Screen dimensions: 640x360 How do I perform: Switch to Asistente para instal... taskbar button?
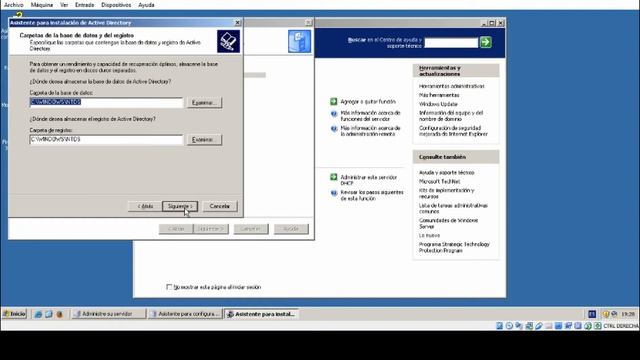point(262,314)
